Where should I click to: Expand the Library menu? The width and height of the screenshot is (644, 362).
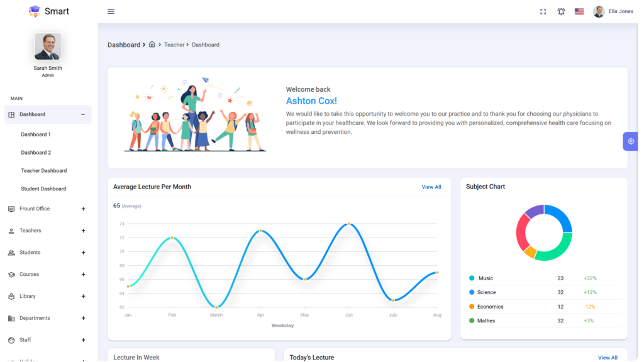click(x=84, y=297)
